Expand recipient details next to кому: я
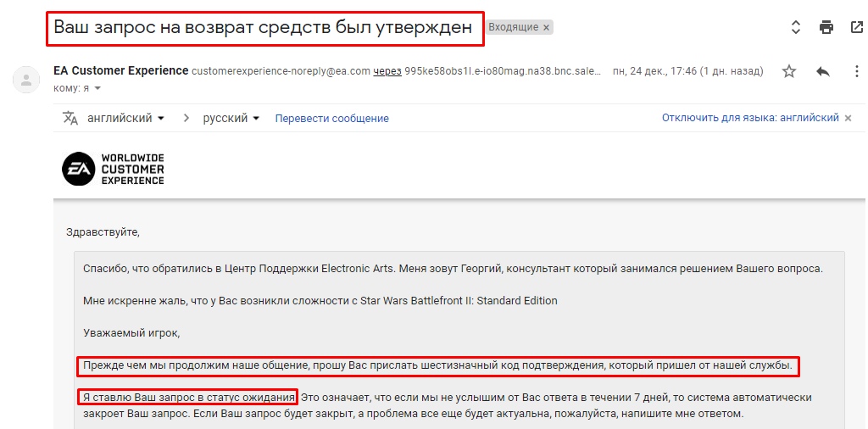 point(97,88)
